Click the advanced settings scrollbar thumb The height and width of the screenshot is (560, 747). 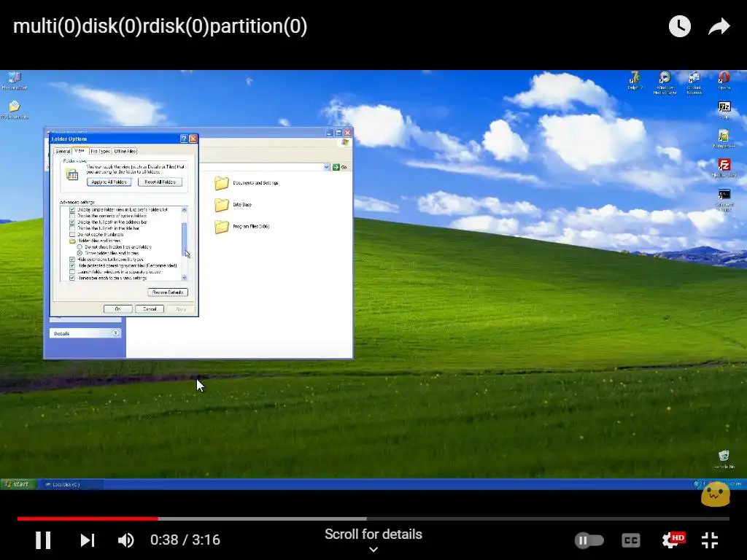(x=185, y=238)
